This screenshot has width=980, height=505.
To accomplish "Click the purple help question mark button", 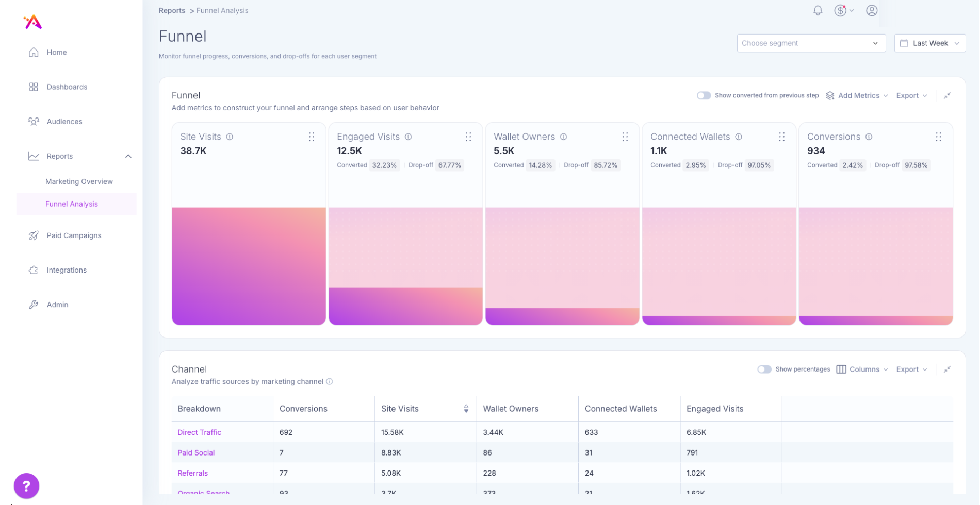I will (26, 485).
